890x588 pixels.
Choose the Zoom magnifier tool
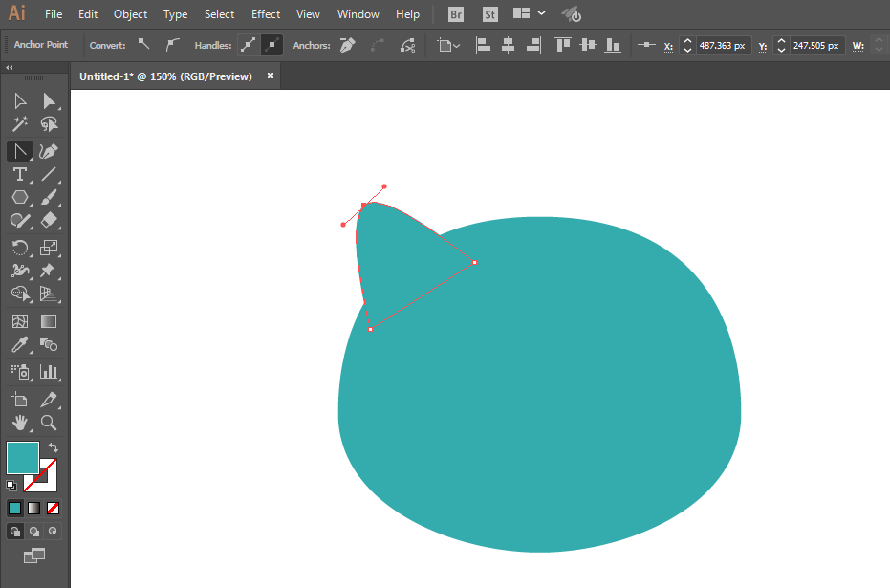coord(49,423)
